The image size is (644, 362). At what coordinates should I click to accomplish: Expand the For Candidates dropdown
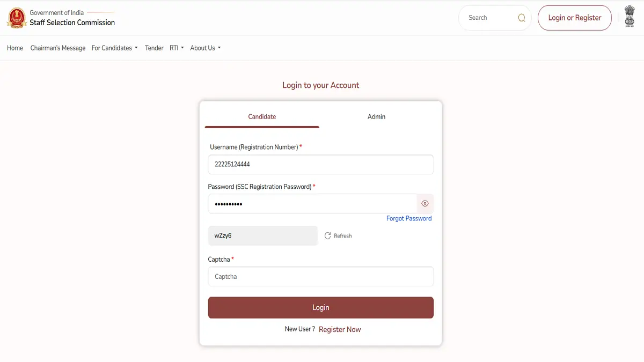click(x=114, y=48)
